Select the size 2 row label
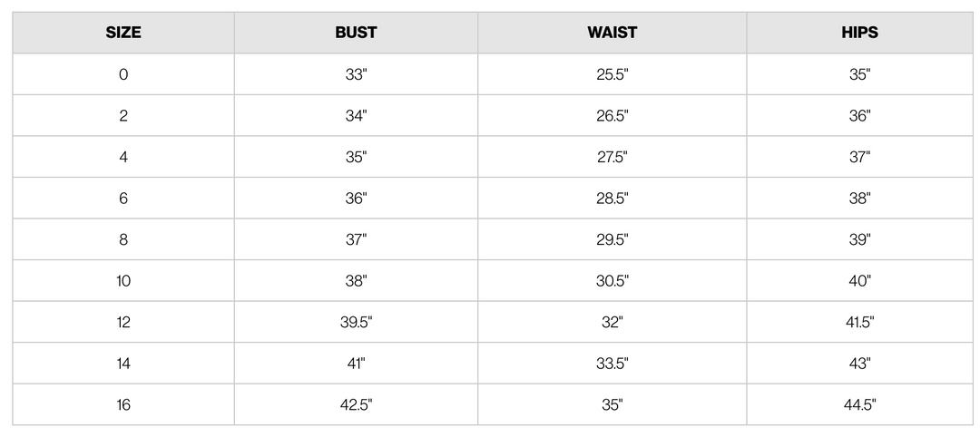The width and height of the screenshot is (980, 437). [123, 116]
